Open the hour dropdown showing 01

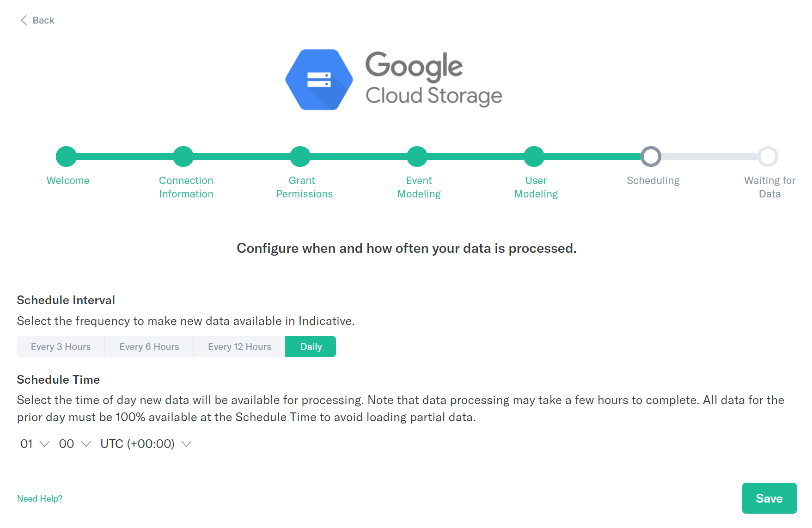pyautogui.click(x=35, y=444)
